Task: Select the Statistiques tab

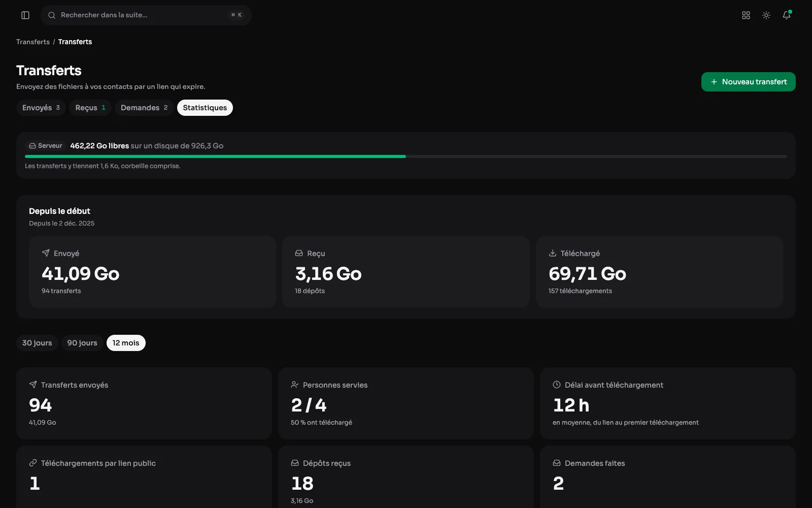Action: 205,108
